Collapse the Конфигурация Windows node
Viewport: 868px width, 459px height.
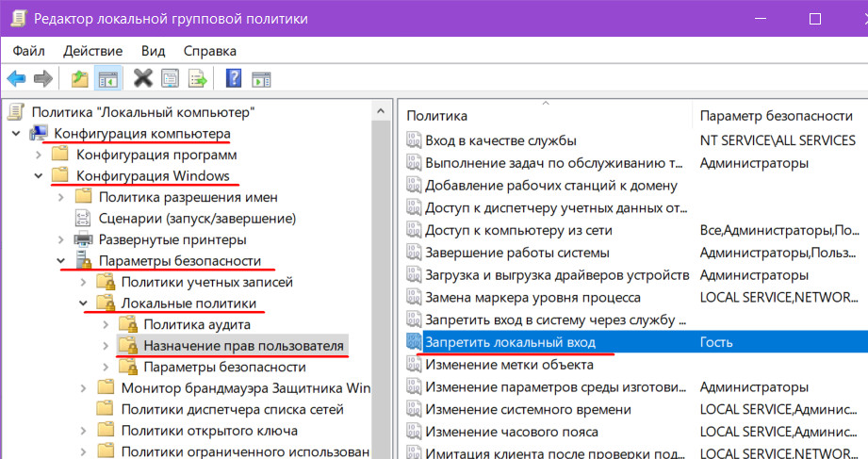[x=39, y=175]
